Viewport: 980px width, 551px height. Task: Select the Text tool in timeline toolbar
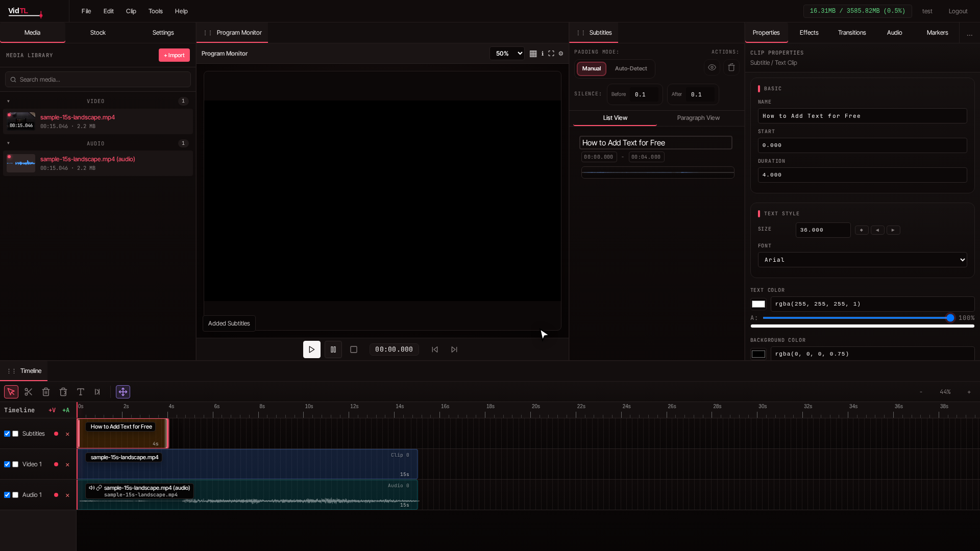[x=81, y=392]
